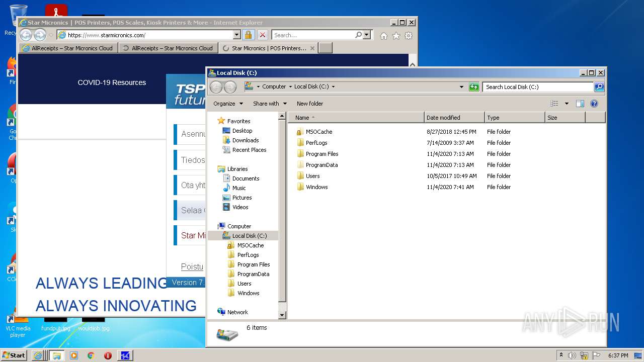Switch to second AllReceipts IE tab
The height and width of the screenshot is (362, 644).
click(x=169, y=48)
